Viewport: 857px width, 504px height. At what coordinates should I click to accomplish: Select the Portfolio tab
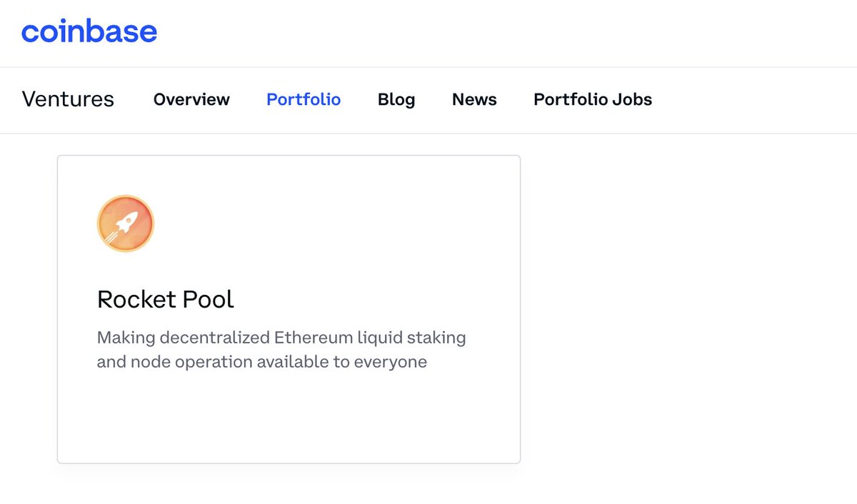304,99
